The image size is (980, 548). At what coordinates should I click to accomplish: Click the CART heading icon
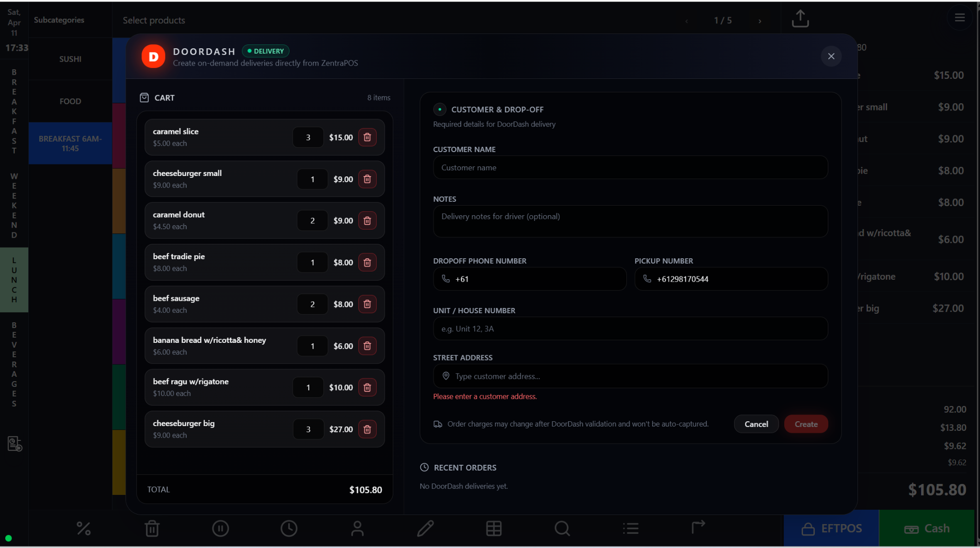pos(144,98)
